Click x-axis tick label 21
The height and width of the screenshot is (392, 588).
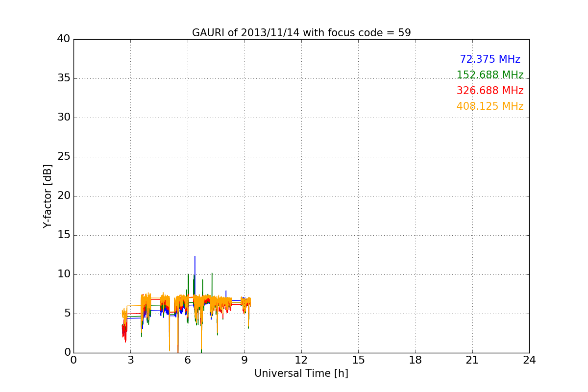(472, 360)
